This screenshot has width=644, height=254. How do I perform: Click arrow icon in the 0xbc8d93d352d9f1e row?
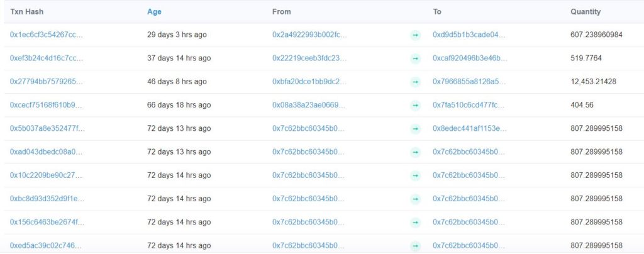tap(415, 199)
